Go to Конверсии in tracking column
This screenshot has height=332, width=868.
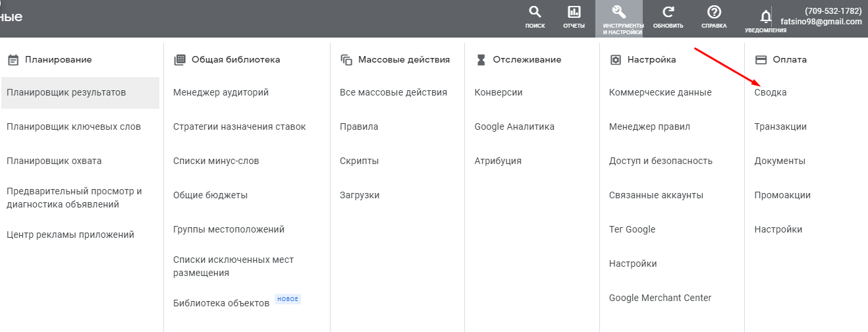click(498, 92)
